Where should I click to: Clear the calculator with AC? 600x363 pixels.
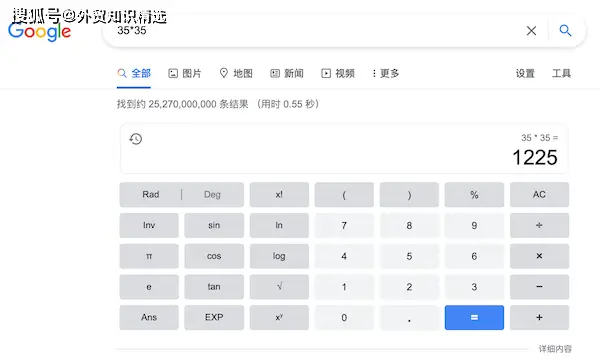[x=539, y=194]
